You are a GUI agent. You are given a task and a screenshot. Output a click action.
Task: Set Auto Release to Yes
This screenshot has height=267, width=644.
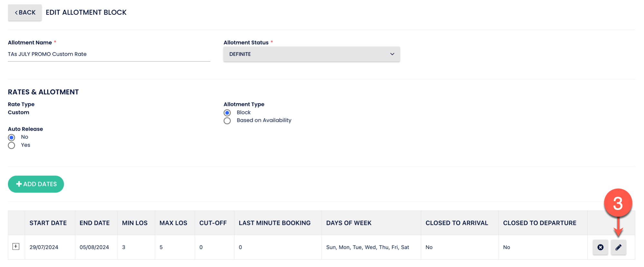[x=12, y=145]
